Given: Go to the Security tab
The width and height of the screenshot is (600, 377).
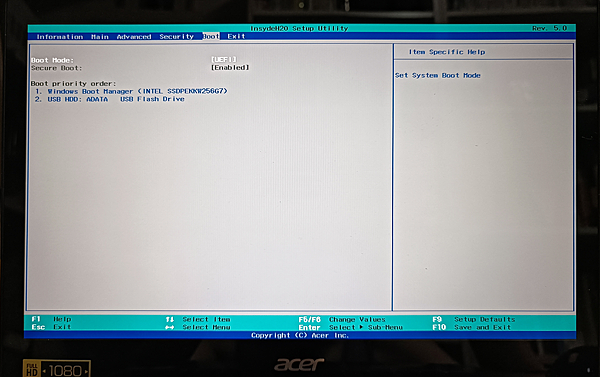Looking at the screenshot, I should click(176, 37).
